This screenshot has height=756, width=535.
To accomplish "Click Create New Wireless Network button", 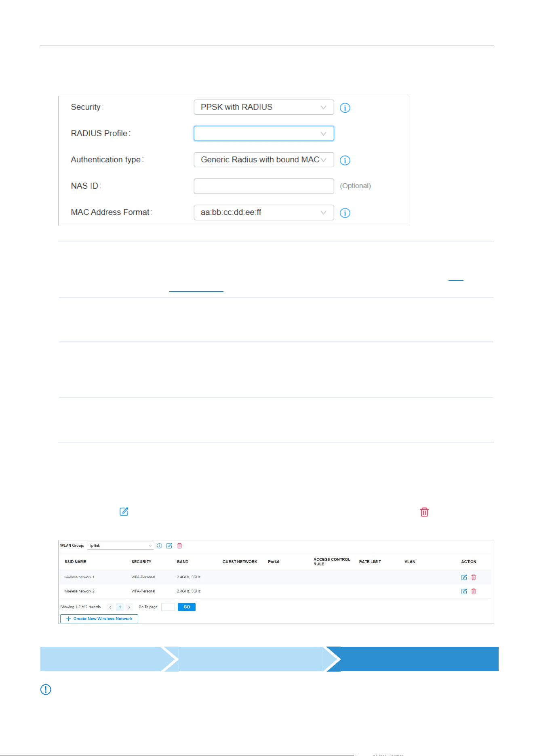I will 99,619.
